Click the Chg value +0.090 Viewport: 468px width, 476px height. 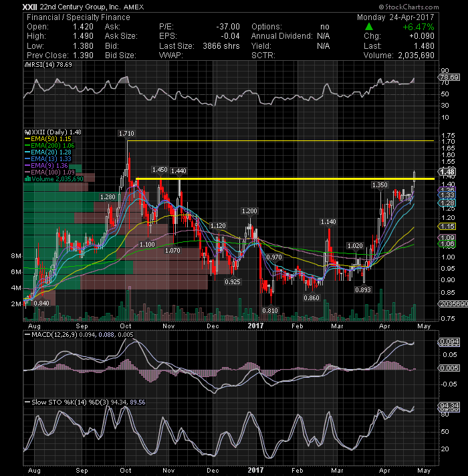(x=422, y=36)
